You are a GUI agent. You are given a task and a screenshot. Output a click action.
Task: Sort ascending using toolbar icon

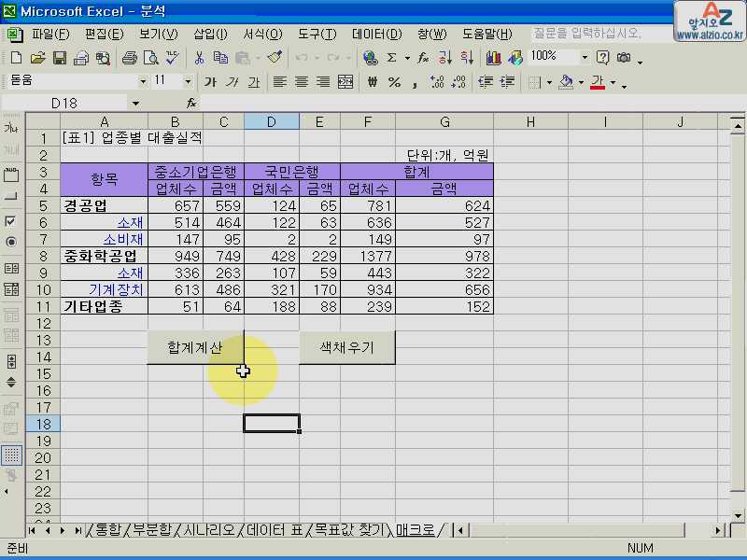click(x=444, y=58)
